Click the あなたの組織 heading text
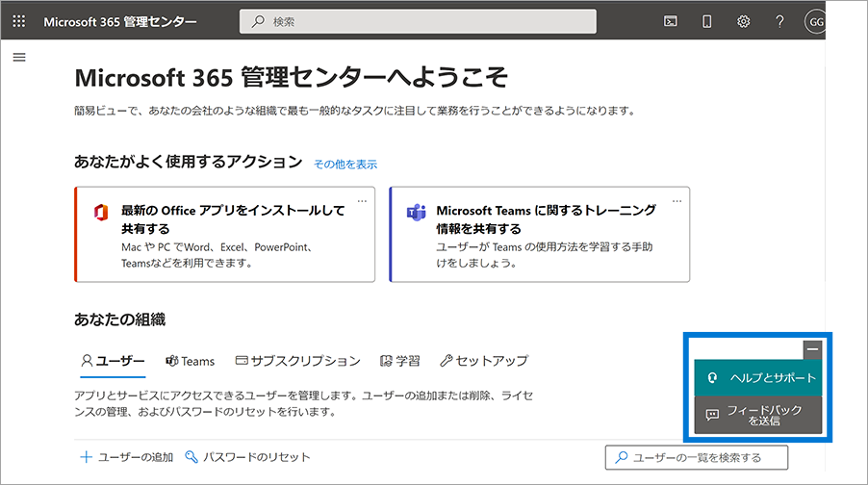 [x=119, y=319]
